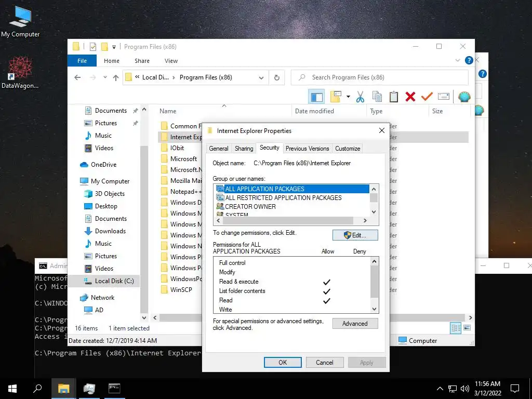
Task: Open Quick Access Toolbar customize dropdown
Action: [x=114, y=47]
